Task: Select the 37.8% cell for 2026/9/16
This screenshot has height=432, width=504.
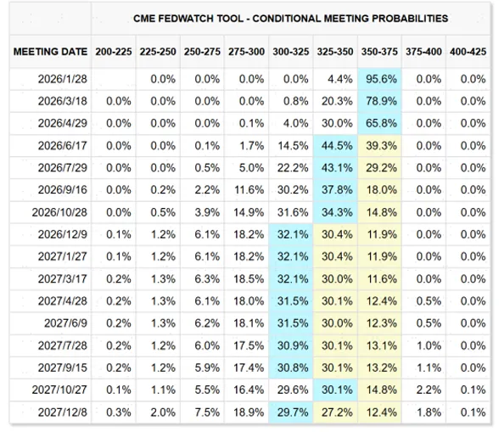Action: click(x=335, y=190)
